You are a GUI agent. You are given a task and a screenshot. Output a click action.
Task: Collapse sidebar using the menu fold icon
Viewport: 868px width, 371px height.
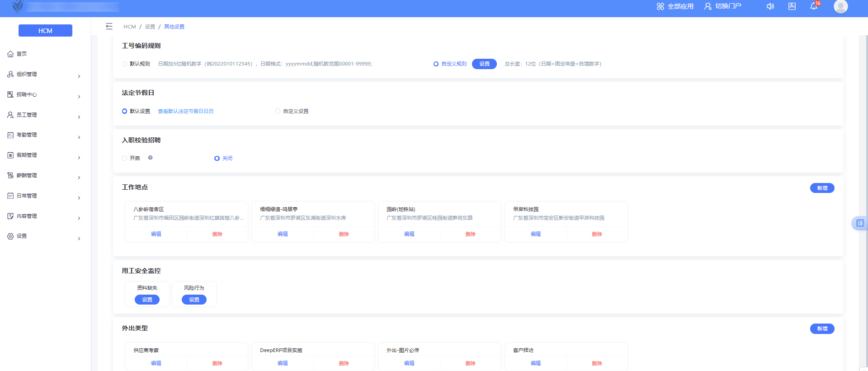[x=109, y=26]
